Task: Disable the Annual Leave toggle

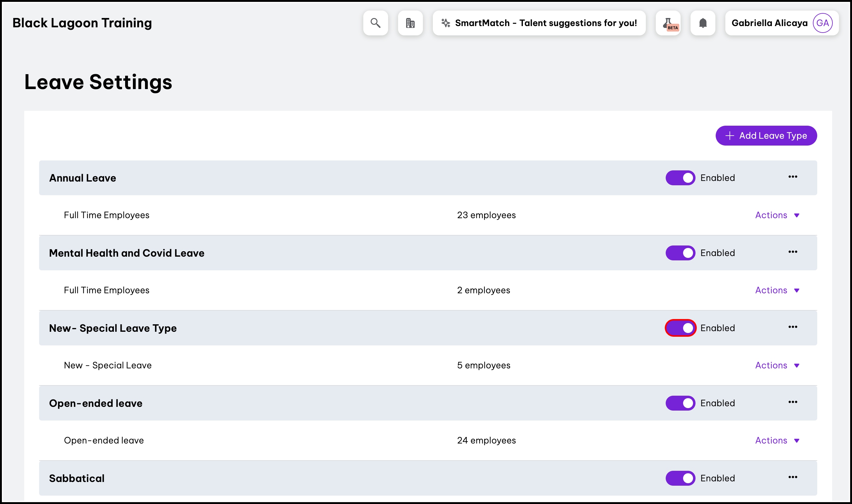Action: [680, 178]
